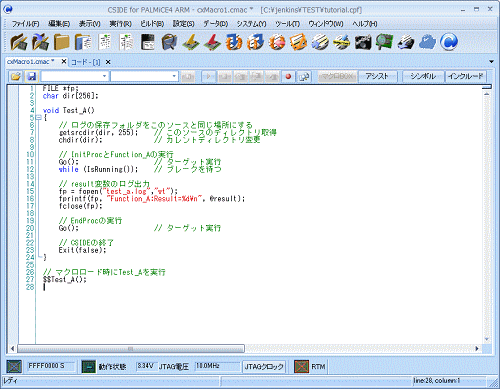
Task: Toggle the RTM status indicator icon
Action: pos(301,367)
